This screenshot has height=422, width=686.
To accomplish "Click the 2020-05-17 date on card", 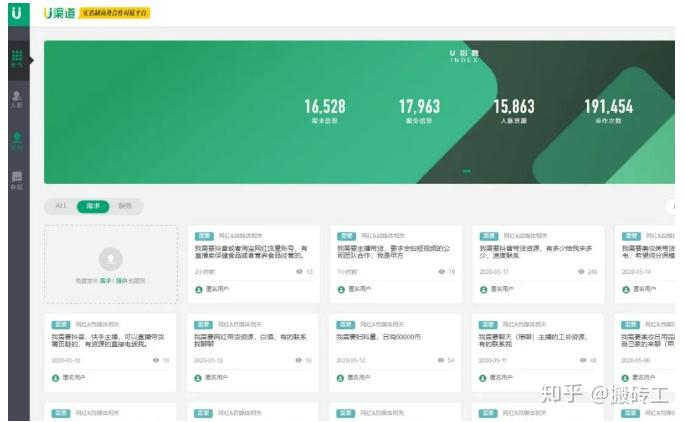I will click(x=494, y=272).
